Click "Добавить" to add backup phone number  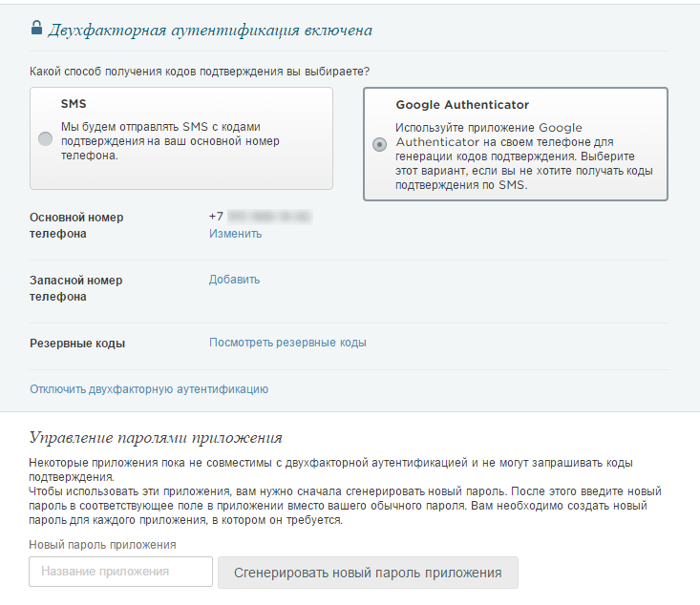(x=234, y=280)
